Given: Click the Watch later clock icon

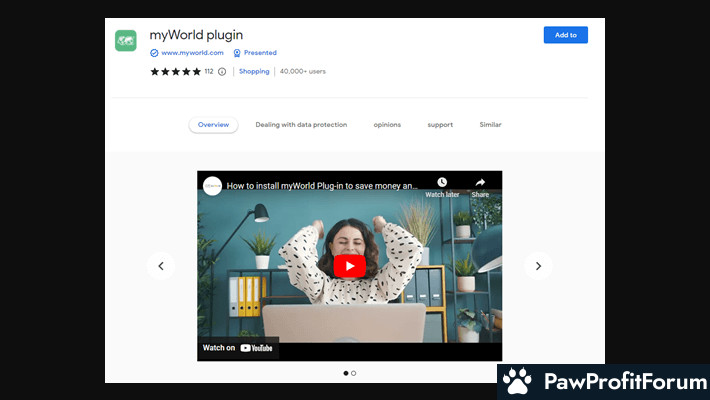Looking at the screenshot, I should click(x=442, y=183).
